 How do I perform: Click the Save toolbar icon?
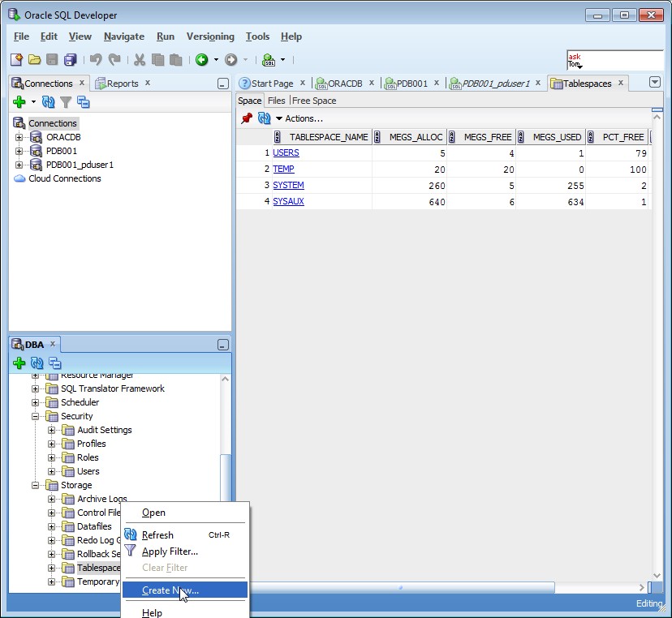tap(52, 59)
